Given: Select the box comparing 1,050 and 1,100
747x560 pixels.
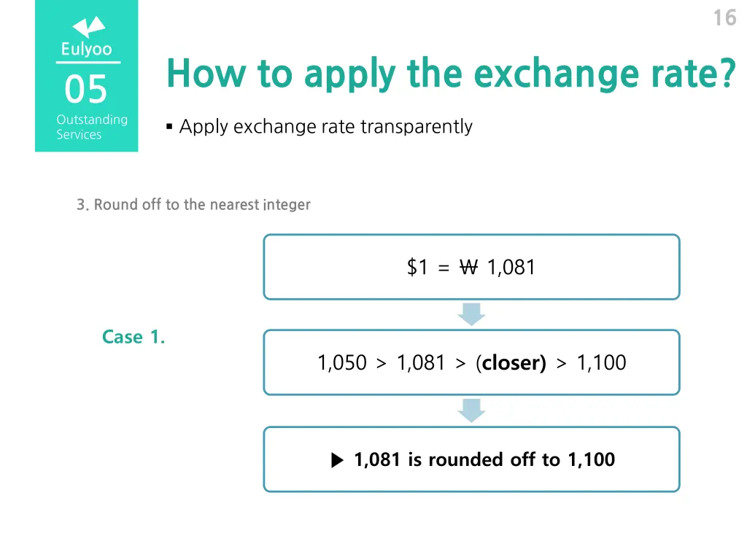Looking at the screenshot, I should 471,362.
